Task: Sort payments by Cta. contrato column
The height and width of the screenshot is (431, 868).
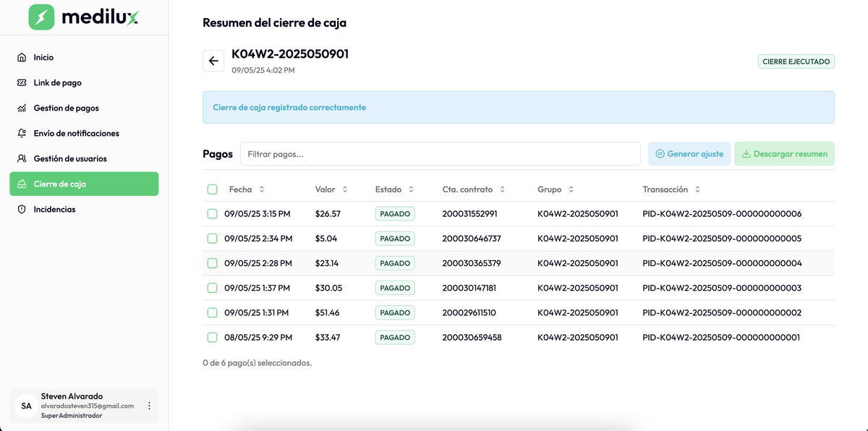Action: 474,189
